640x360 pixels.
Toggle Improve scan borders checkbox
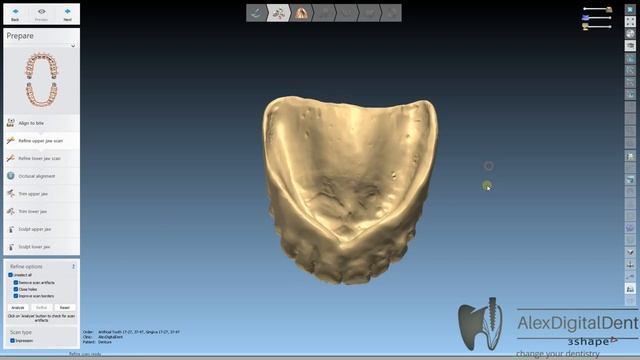tap(16, 296)
